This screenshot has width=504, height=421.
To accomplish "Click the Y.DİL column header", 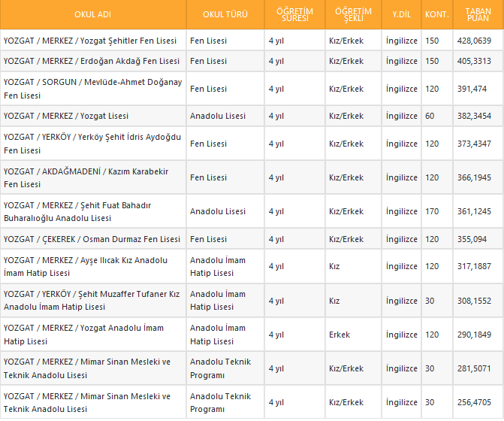I will coord(401,14).
